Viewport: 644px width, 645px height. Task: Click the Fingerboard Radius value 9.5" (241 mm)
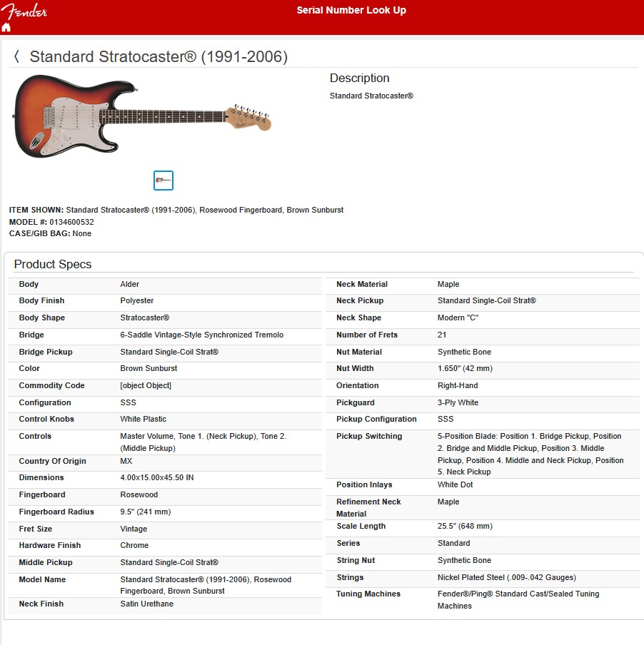[145, 512]
